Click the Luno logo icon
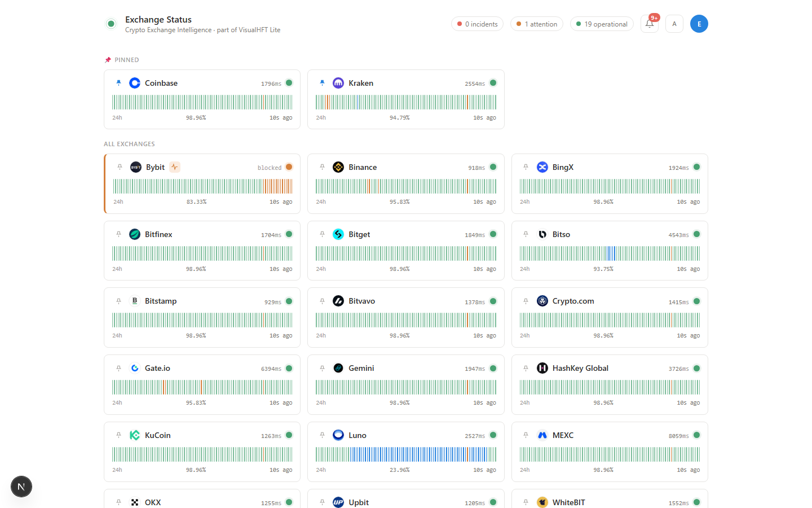 click(x=338, y=435)
